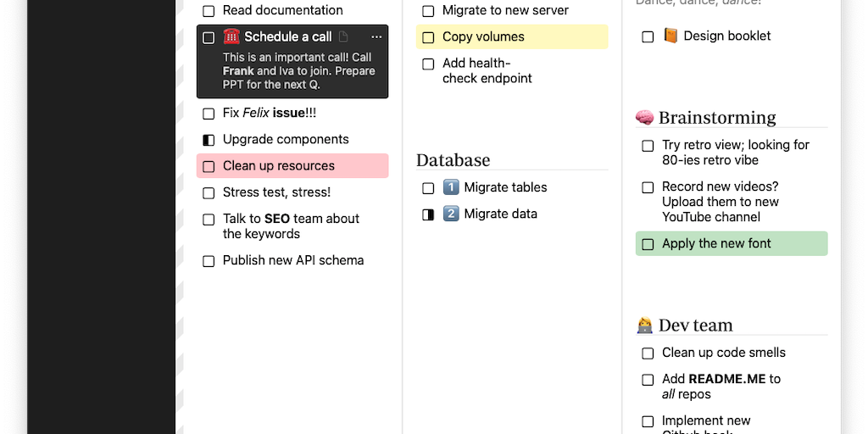Open the three-dot menu on Schedule a call
This screenshot has width=868, height=434.
376,37
